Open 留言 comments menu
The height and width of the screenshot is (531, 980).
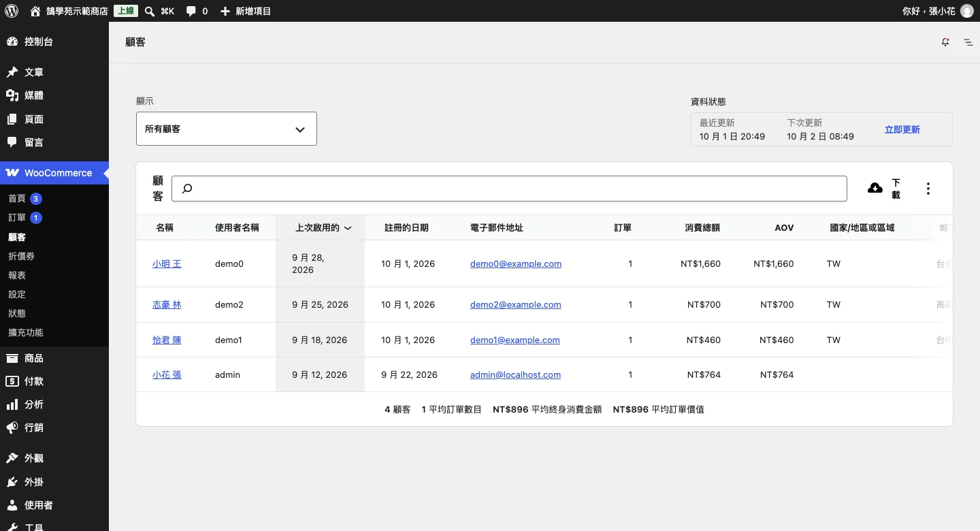54,142
